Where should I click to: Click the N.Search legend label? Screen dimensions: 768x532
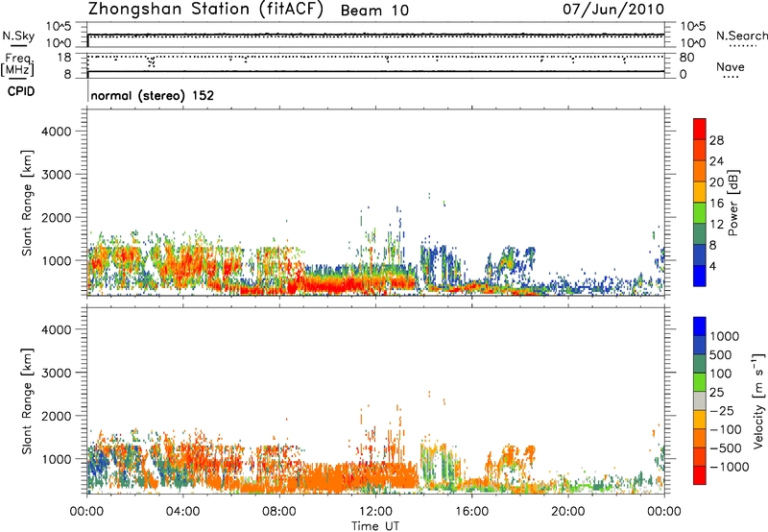coord(741,36)
